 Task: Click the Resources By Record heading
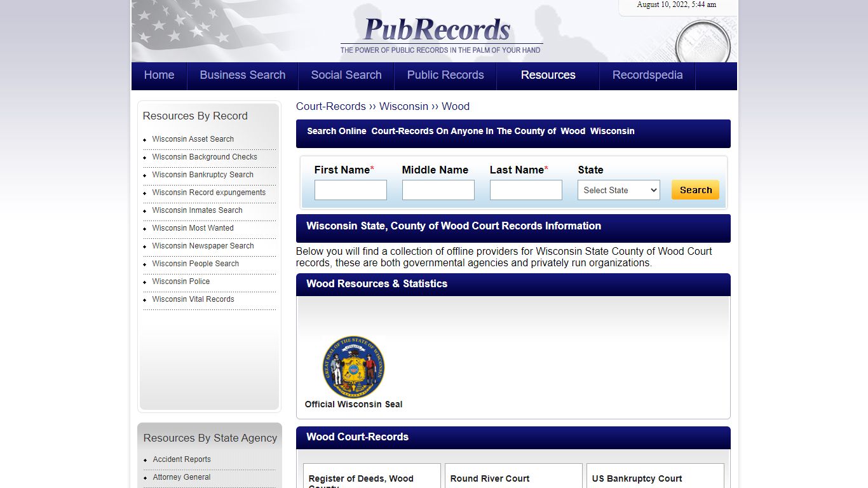pyautogui.click(x=195, y=116)
